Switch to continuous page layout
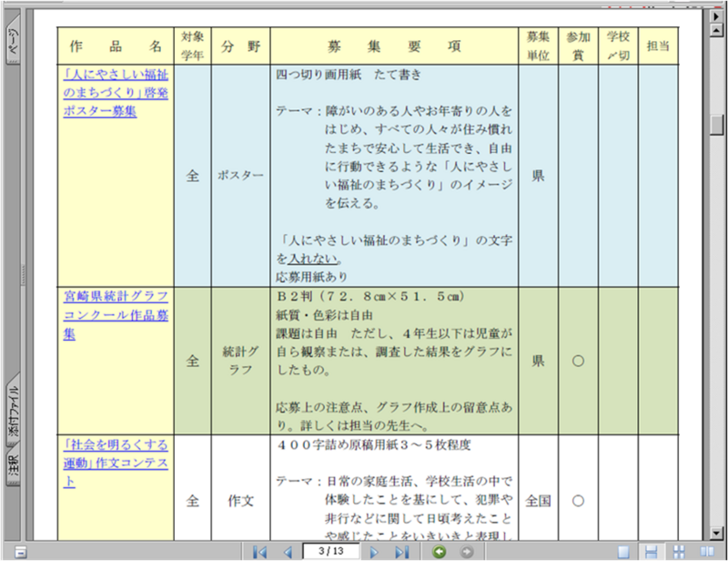728x561 pixels. 652,552
